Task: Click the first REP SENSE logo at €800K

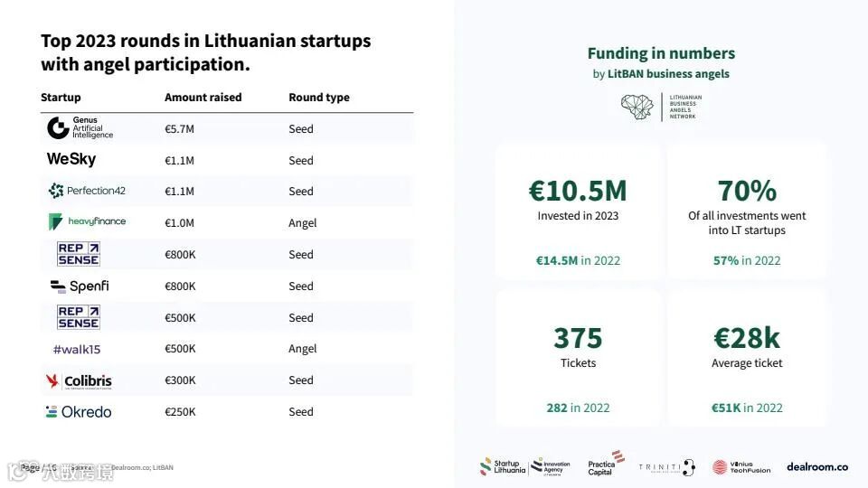Action: [78, 254]
